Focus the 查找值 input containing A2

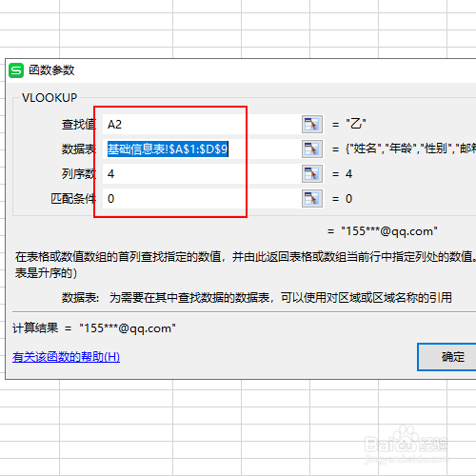[201, 124]
